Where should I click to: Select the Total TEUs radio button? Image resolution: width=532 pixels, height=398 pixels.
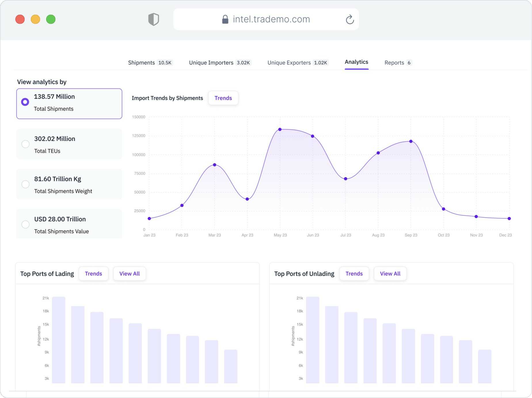pos(25,144)
